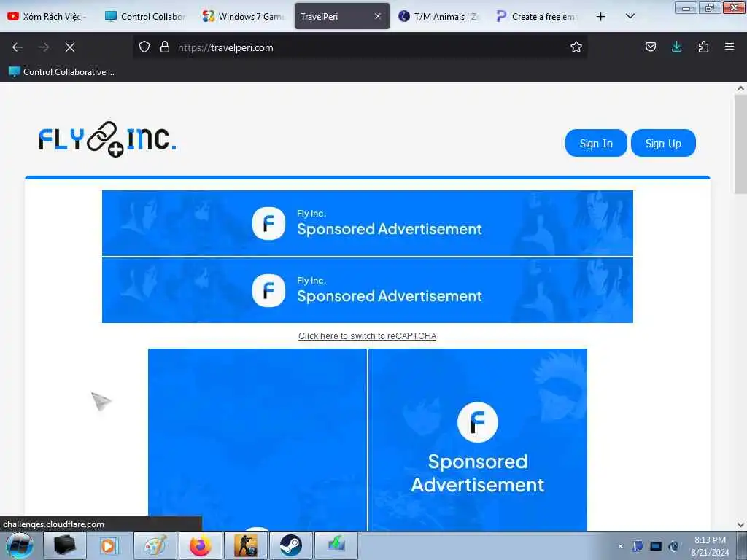Switch to the Control Collabor tab
This screenshot has height=560, width=747.
(x=145, y=16)
